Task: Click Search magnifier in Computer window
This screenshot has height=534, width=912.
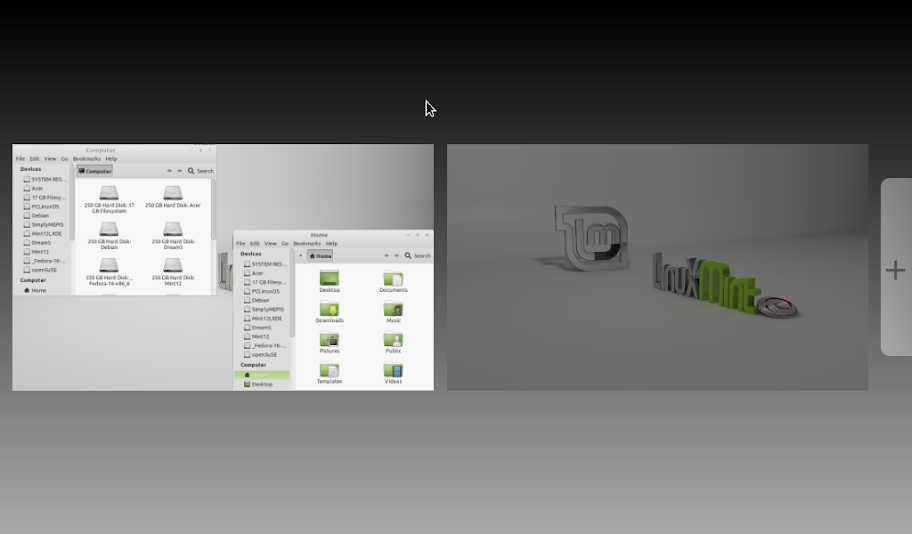Action: coord(191,171)
